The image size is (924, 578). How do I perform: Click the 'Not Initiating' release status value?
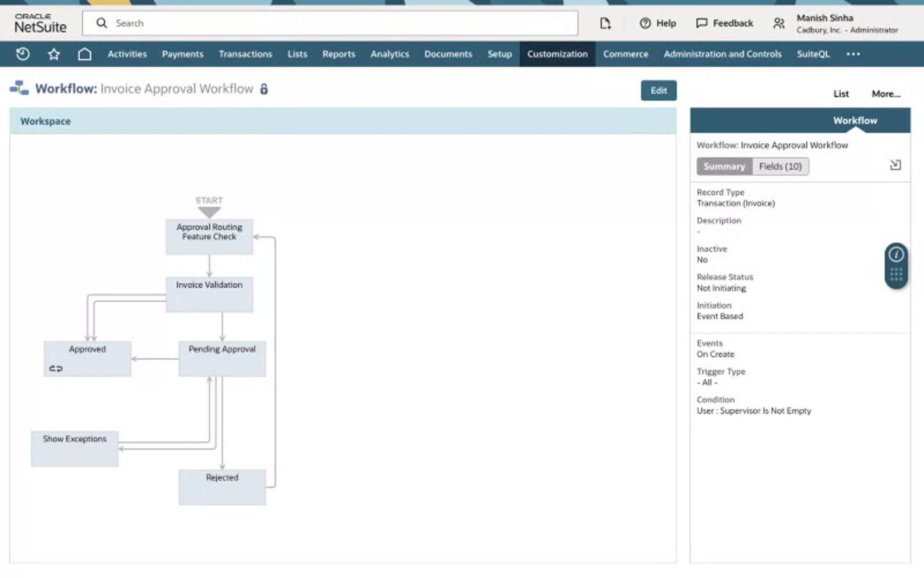click(721, 288)
